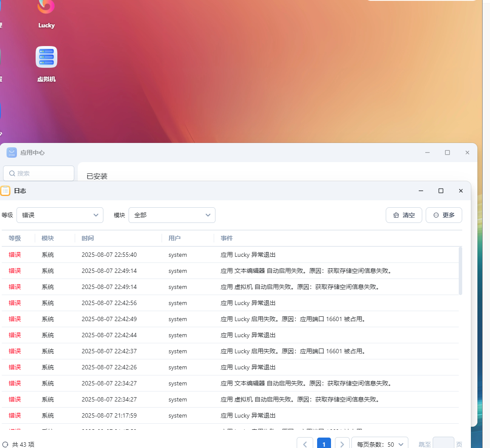Viewport: 490px width, 448px height.
Task: Select log entry at 2025-08-07 22:42:26
Action: [230, 367]
